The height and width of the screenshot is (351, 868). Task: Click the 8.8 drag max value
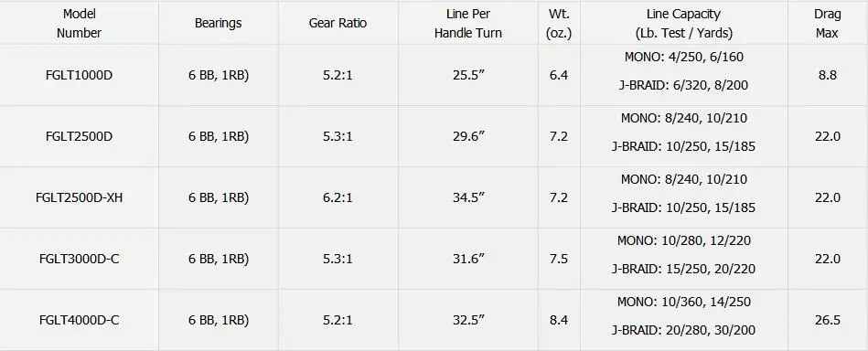click(x=828, y=75)
